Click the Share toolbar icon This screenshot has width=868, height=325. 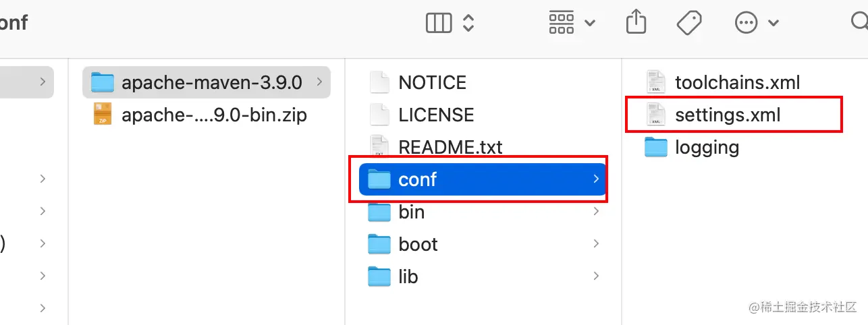point(636,22)
